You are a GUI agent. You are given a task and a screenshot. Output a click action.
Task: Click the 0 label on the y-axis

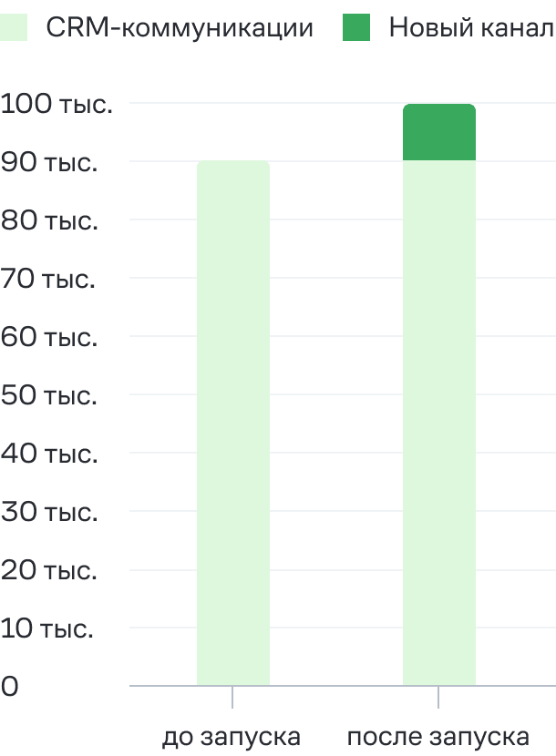click(x=9, y=687)
